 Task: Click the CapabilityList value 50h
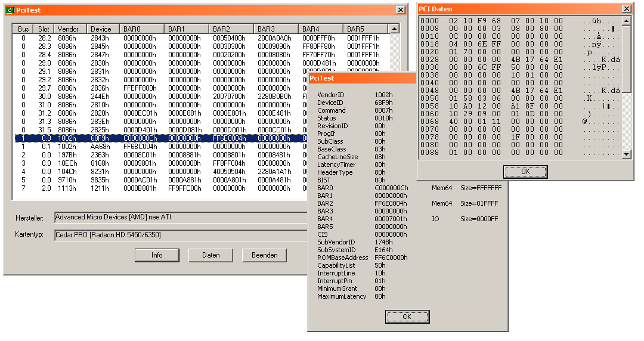(x=380, y=265)
